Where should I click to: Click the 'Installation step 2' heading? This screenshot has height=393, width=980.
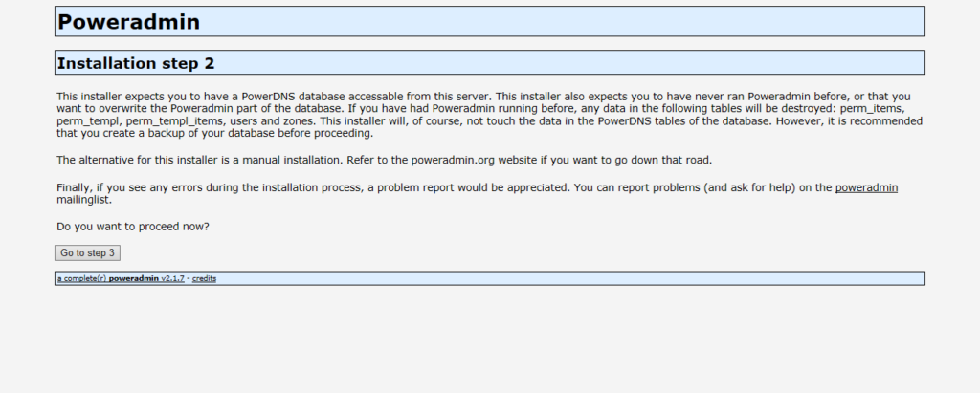coord(136,63)
